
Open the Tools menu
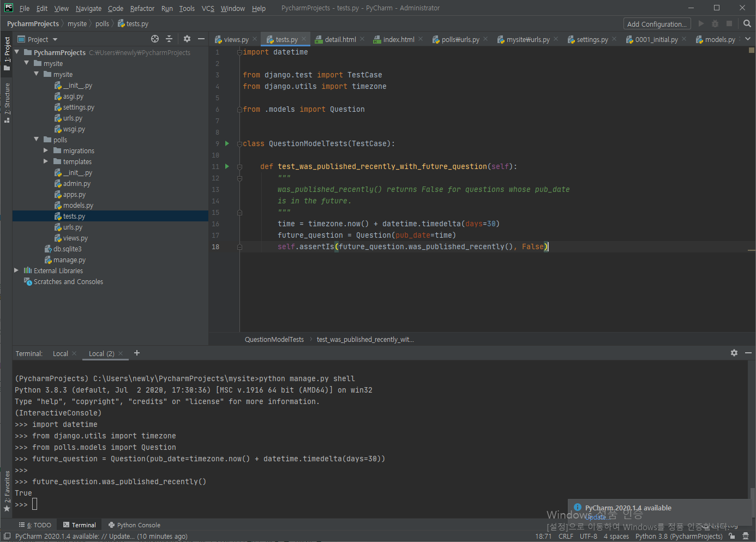187,8
